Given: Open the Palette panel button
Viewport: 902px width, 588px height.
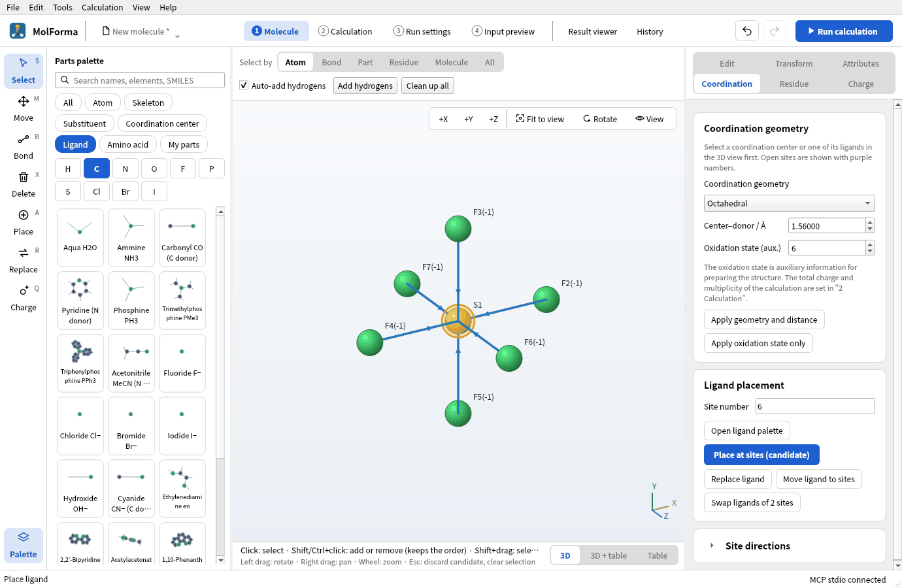Looking at the screenshot, I should [x=24, y=545].
